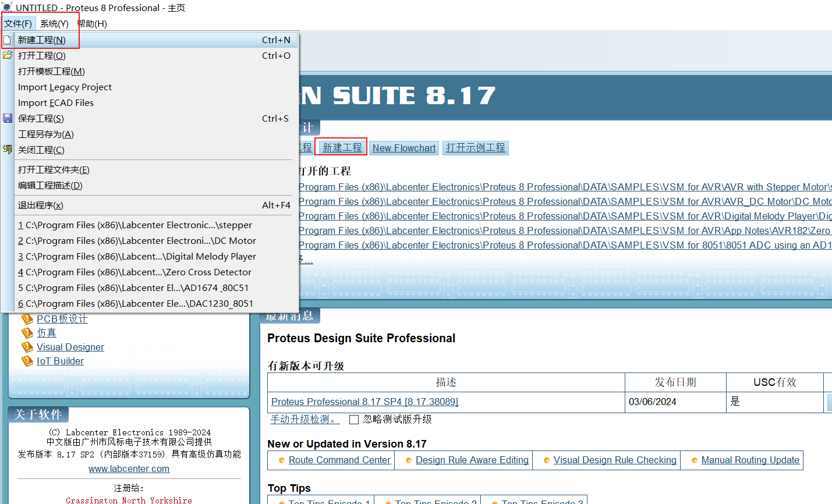The height and width of the screenshot is (504, 832).
Task: Tick the 忽略测试版升级 checkbox
Action: point(353,420)
